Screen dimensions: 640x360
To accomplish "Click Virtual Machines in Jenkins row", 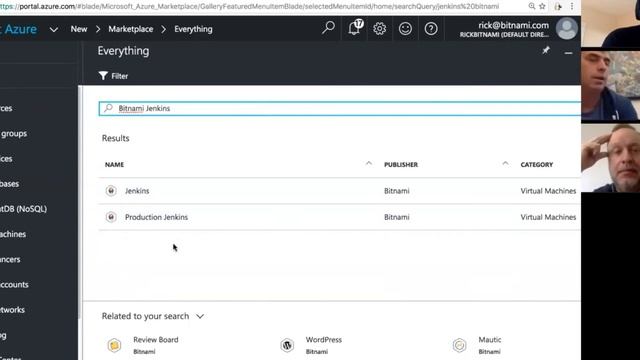I will [548, 191].
